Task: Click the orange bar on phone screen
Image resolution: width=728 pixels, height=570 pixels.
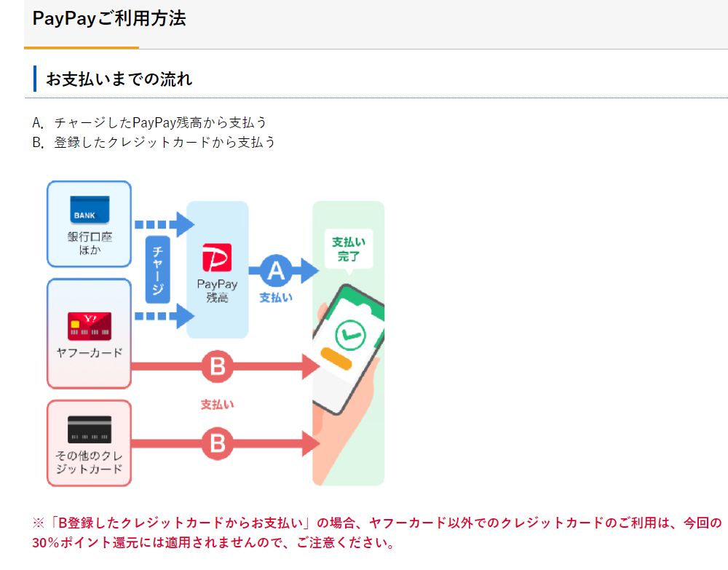Action: tap(336, 358)
